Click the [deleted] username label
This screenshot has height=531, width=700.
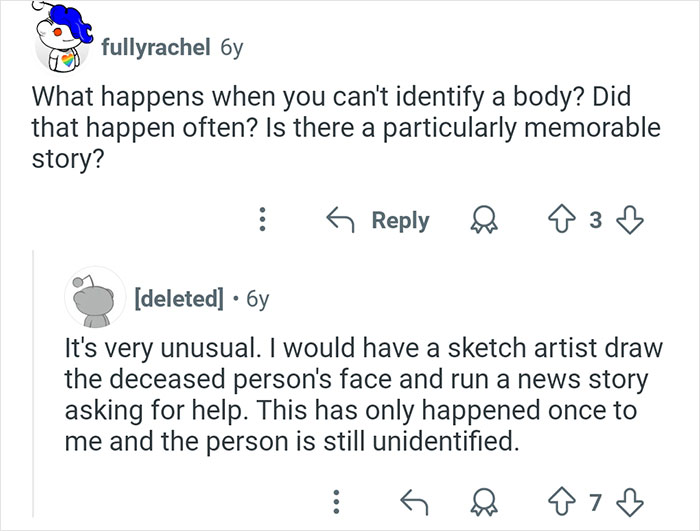178,298
